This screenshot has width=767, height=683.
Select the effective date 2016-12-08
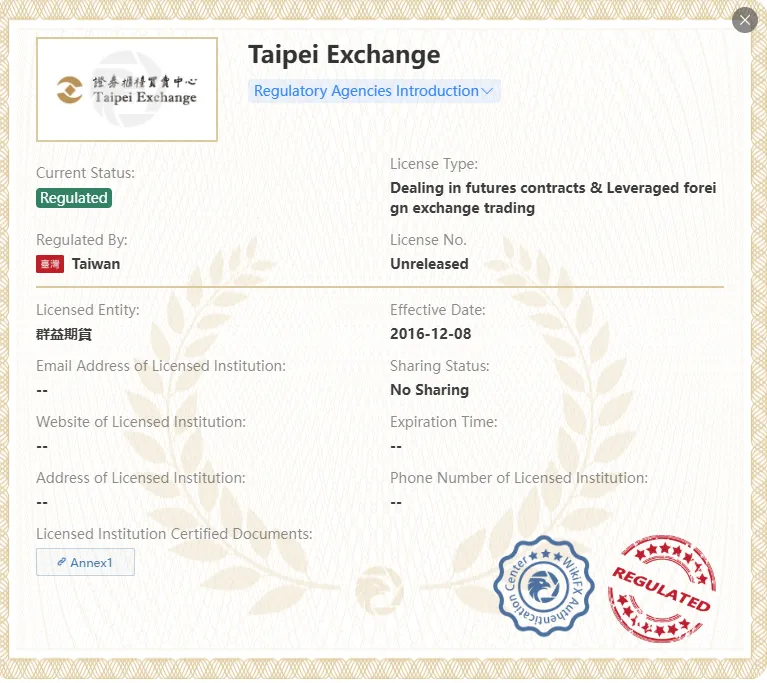(430, 334)
